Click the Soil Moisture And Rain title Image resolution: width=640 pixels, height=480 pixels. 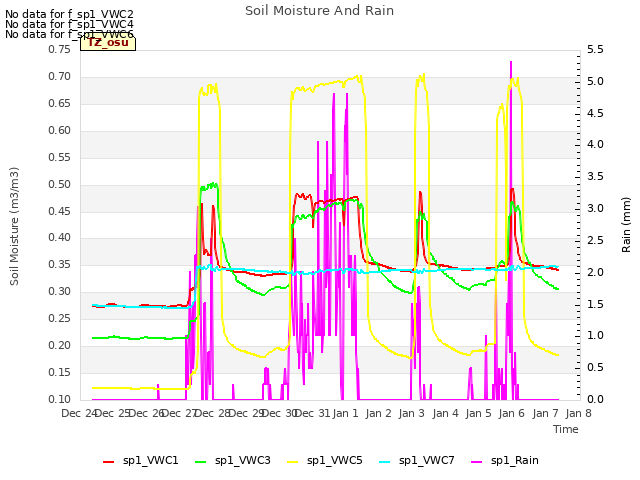tap(320, 11)
